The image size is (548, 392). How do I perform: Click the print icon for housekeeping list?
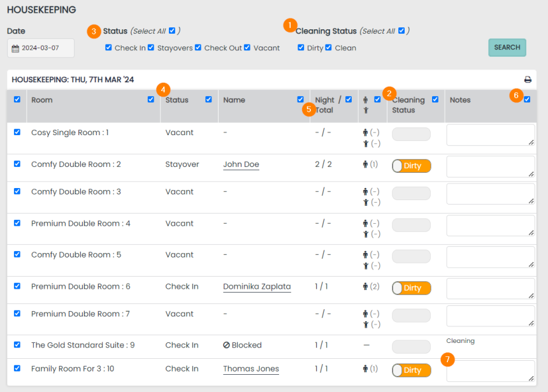[528, 80]
